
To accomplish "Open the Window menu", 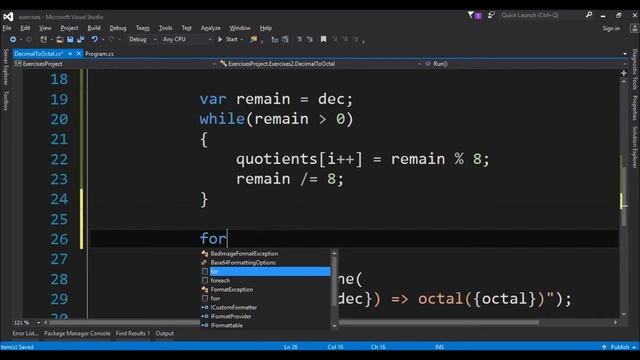I will [240, 28].
